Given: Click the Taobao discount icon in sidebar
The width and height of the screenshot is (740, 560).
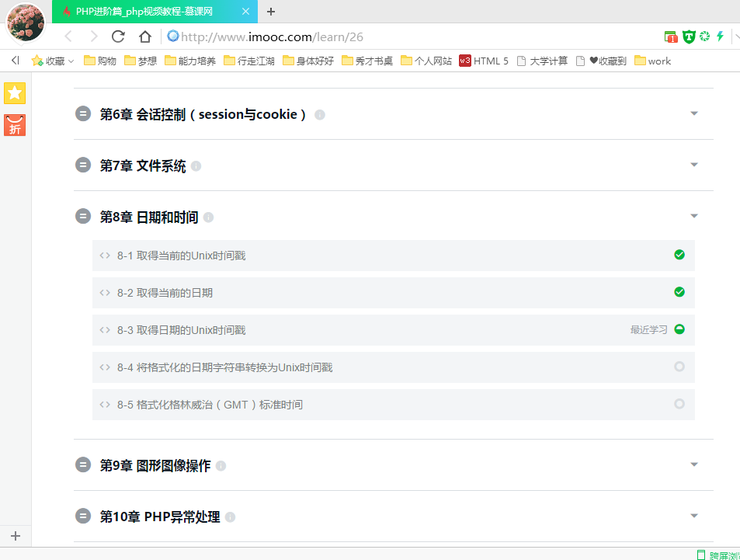Looking at the screenshot, I should (15, 124).
